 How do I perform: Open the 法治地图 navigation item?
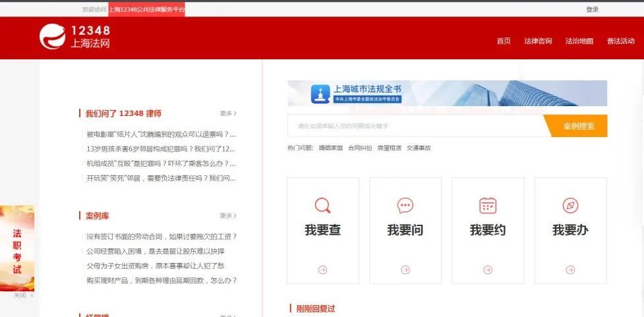tap(579, 41)
